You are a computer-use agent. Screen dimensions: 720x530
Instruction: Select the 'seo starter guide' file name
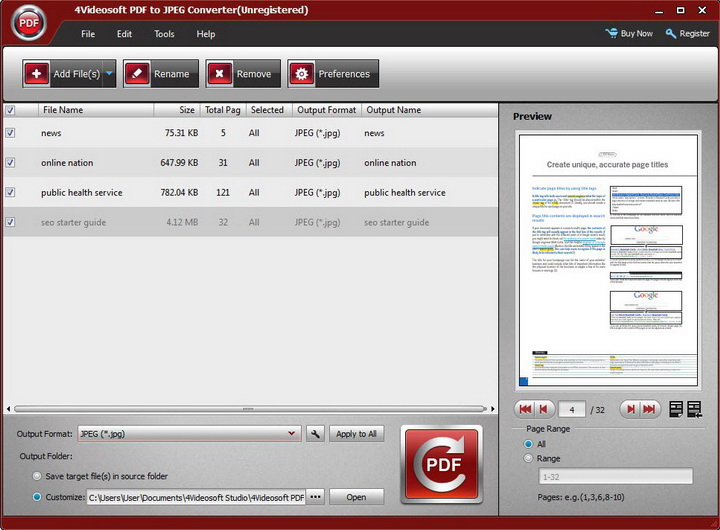pos(73,223)
